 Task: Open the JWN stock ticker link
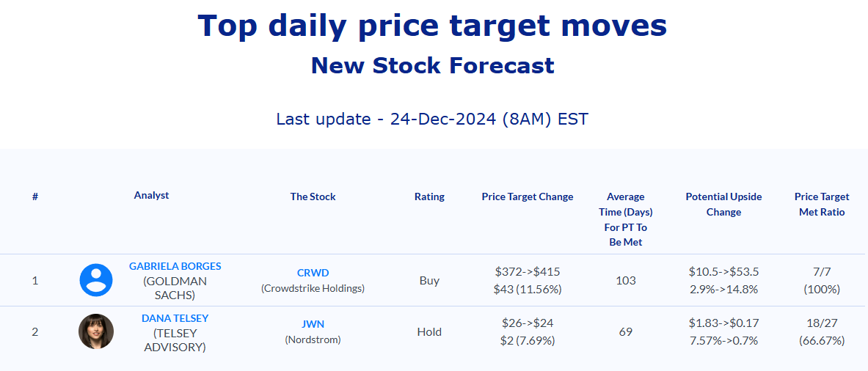click(313, 325)
